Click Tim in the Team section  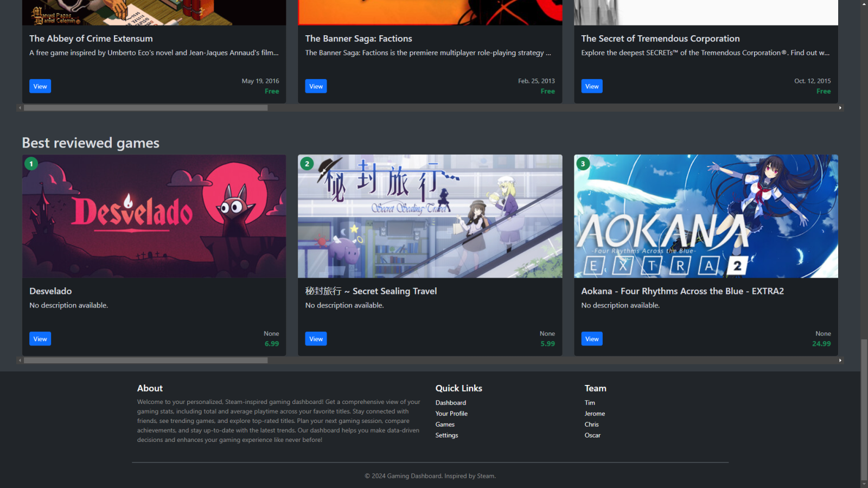point(589,402)
